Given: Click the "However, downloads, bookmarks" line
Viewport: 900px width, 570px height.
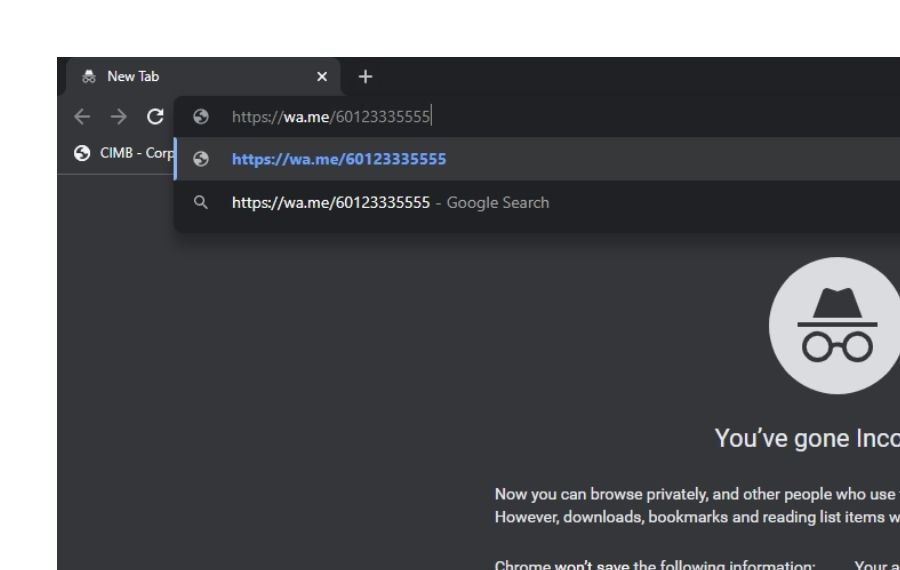Looking at the screenshot, I should 697,517.
